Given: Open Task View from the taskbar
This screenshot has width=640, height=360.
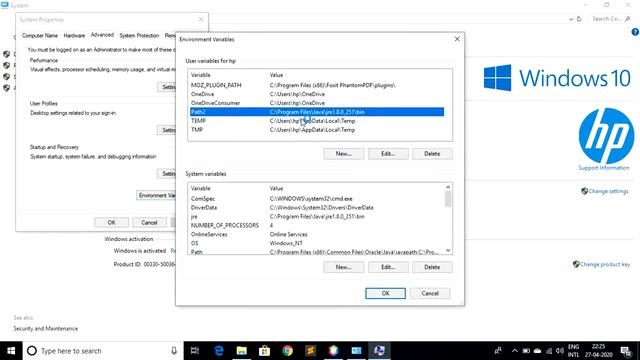Looking at the screenshot, I should pyautogui.click(x=195, y=351).
